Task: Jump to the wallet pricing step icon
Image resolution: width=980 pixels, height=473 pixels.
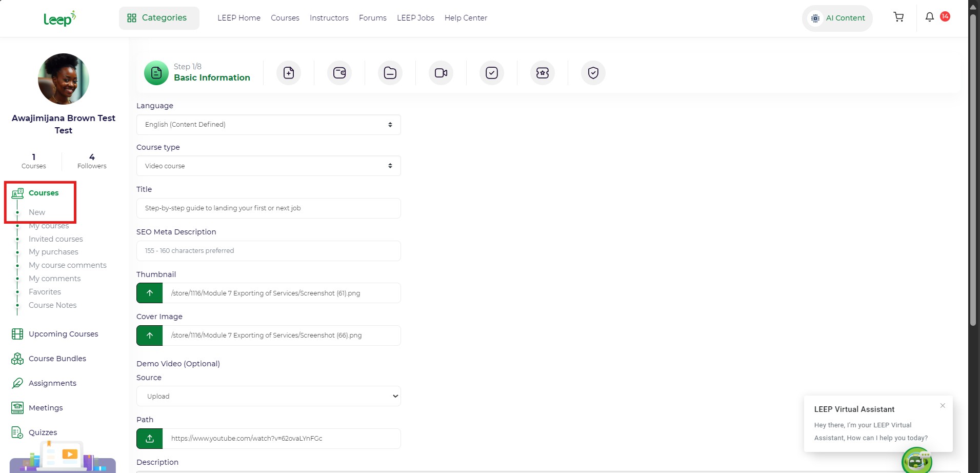Action: (339, 73)
